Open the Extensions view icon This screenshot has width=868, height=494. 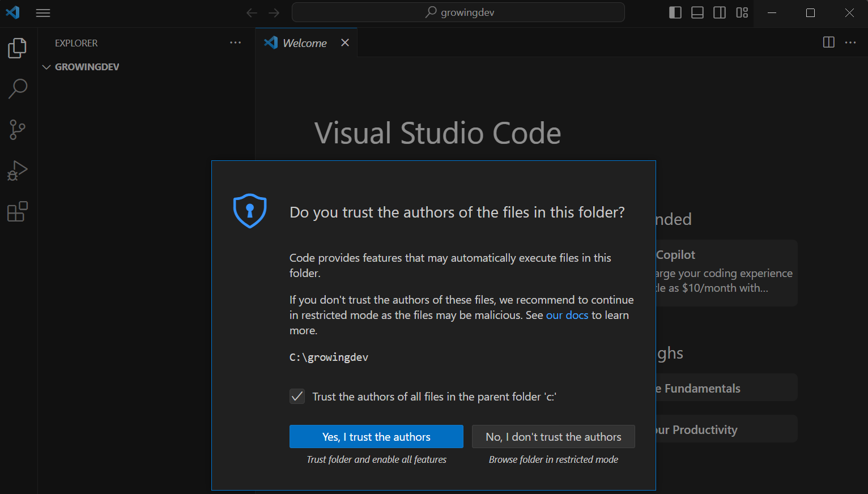tap(18, 211)
